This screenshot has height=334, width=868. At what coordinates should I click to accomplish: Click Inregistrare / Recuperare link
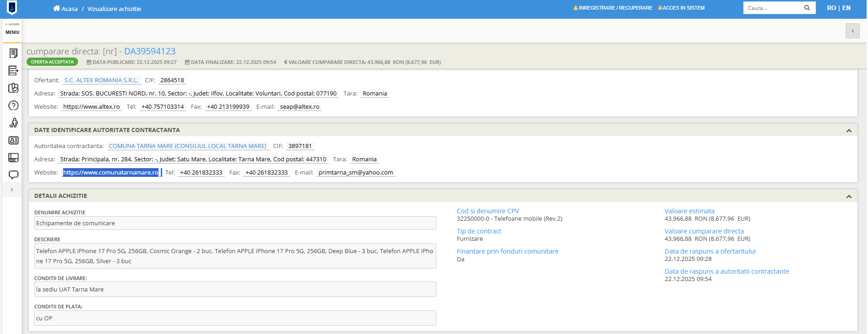(x=613, y=8)
